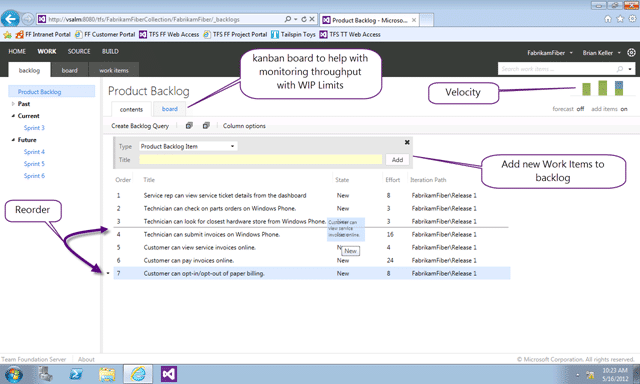640x384 pixels.
Task: Switch to the top board tab
Action: click(69, 70)
